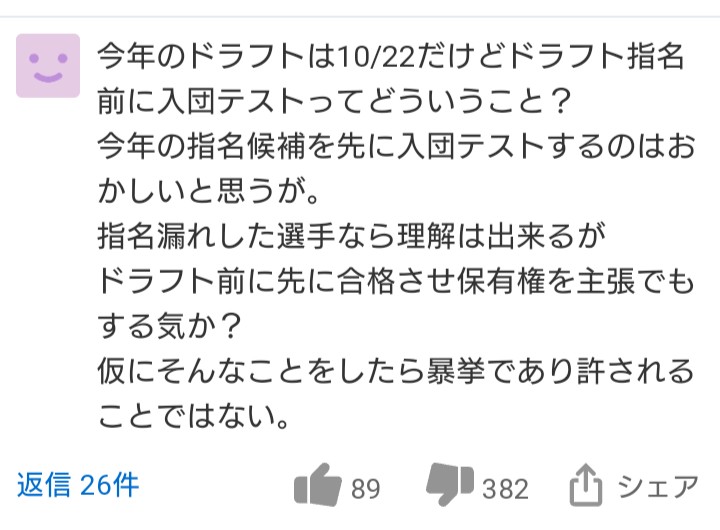The width and height of the screenshot is (720, 530).
Task: Click the line starting ドラフト前に先に合格させ
Action: pos(390,283)
